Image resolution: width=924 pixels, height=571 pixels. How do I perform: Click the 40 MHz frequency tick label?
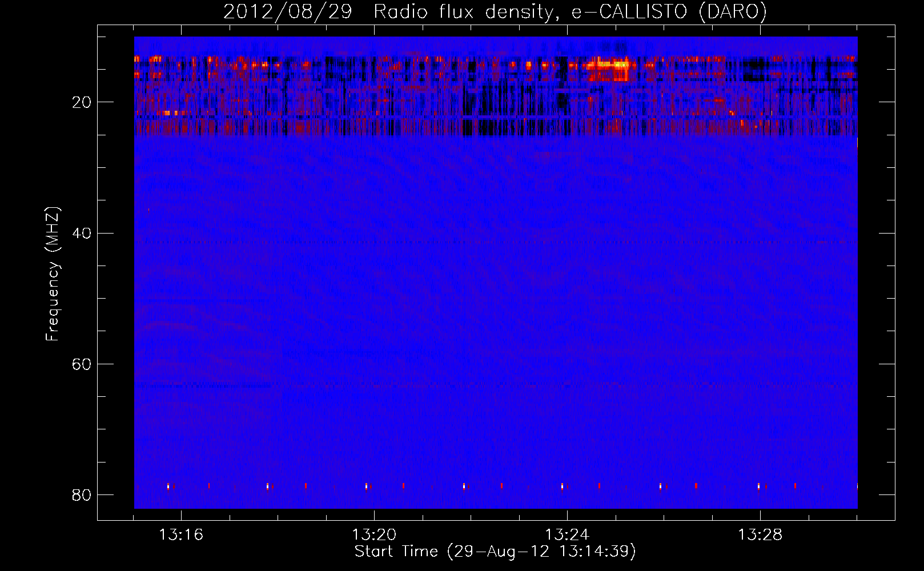pyautogui.click(x=82, y=233)
